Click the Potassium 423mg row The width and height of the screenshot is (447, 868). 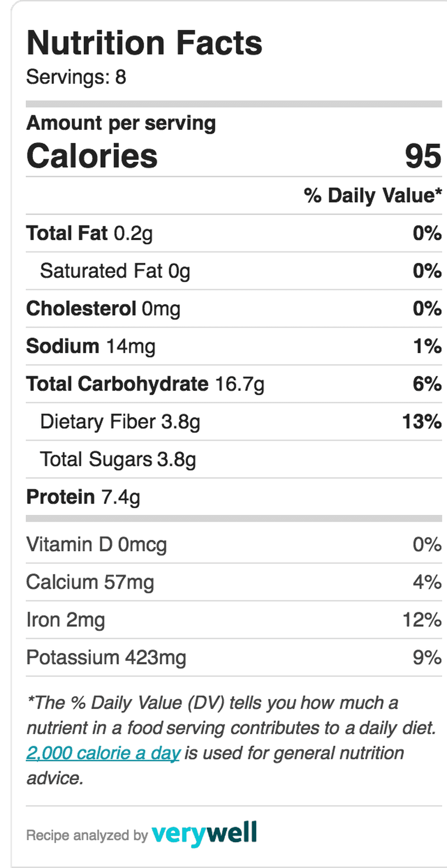pos(234,657)
